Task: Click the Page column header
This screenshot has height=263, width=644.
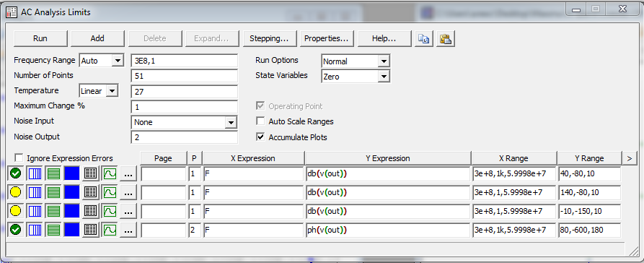Action: (x=163, y=158)
